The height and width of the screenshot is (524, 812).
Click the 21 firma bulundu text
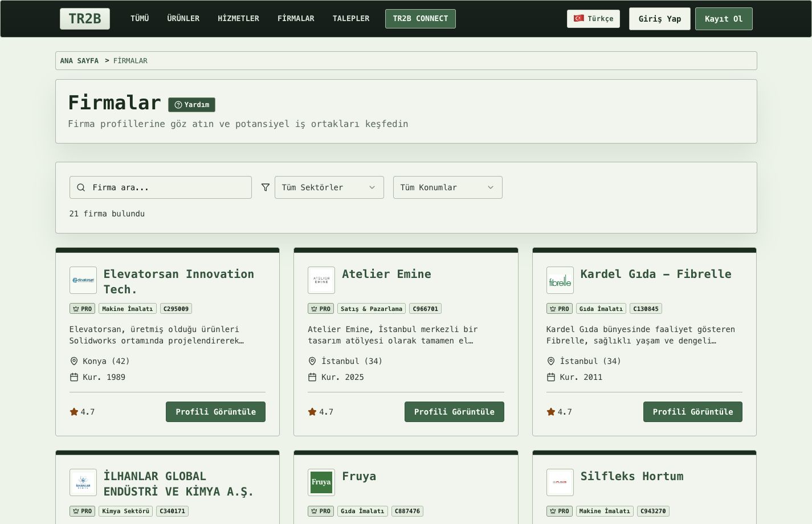(107, 214)
